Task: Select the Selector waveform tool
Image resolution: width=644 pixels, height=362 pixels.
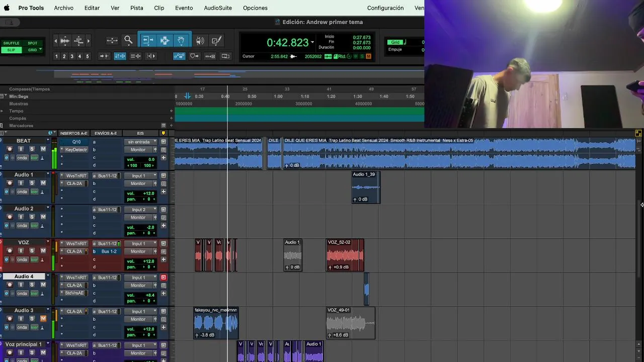Action: 165,41
